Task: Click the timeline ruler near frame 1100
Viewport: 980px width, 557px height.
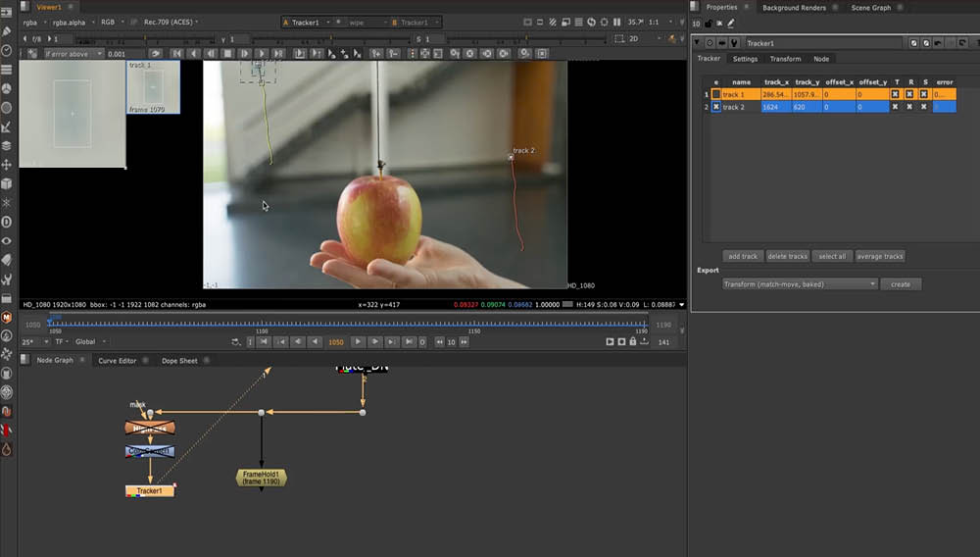Action: point(262,324)
